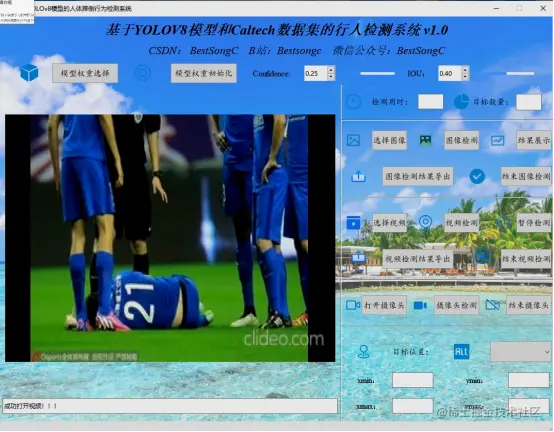Screen dimensions: 554x432
Task: Maximize the application window
Action: (x=519, y=8)
